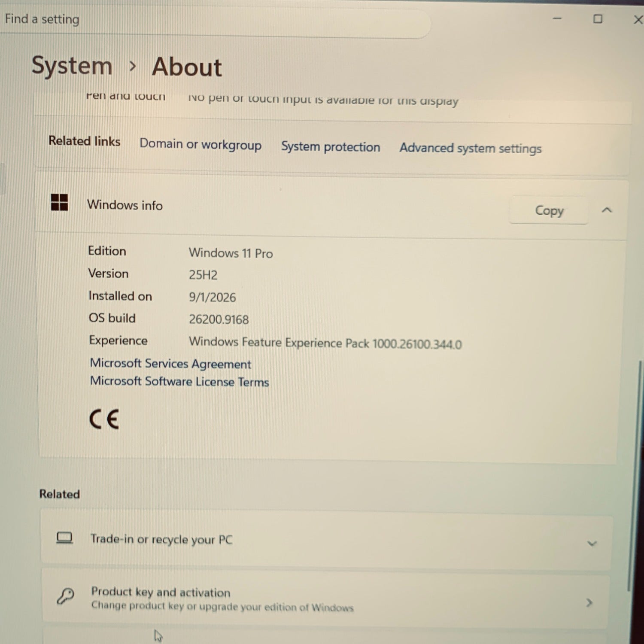Click the version value 25H2
644x644 pixels.
point(203,275)
